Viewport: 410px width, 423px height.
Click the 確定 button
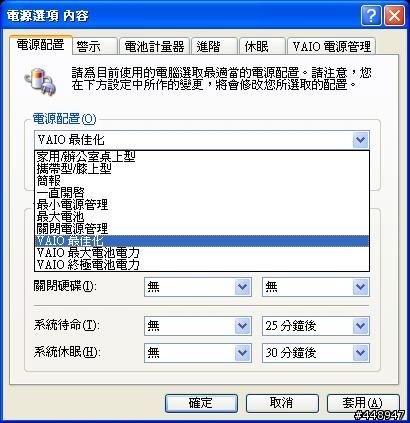tap(201, 403)
